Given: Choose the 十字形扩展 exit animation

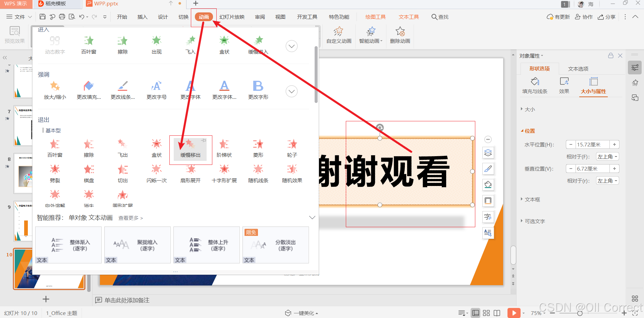Looking at the screenshot, I should (x=224, y=174).
